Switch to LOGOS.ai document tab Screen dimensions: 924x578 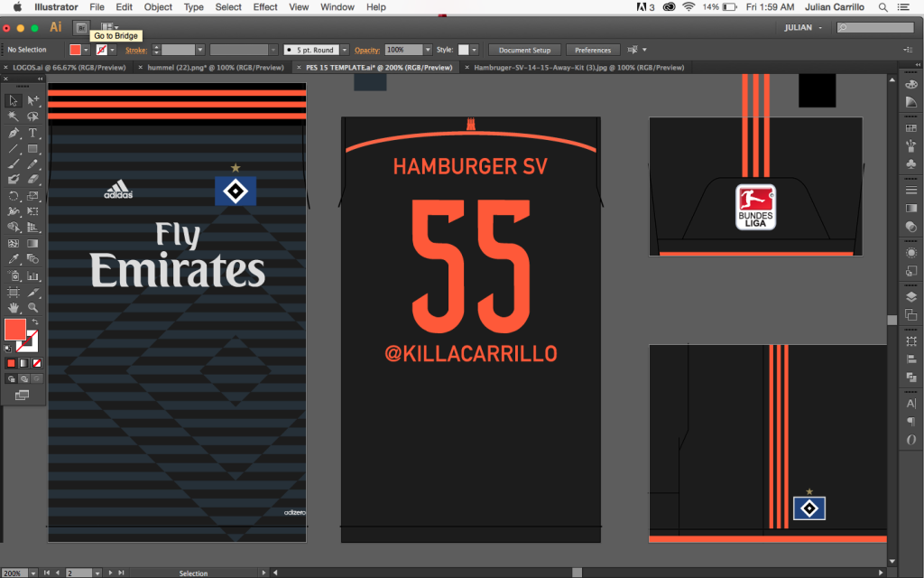coord(69,68)
